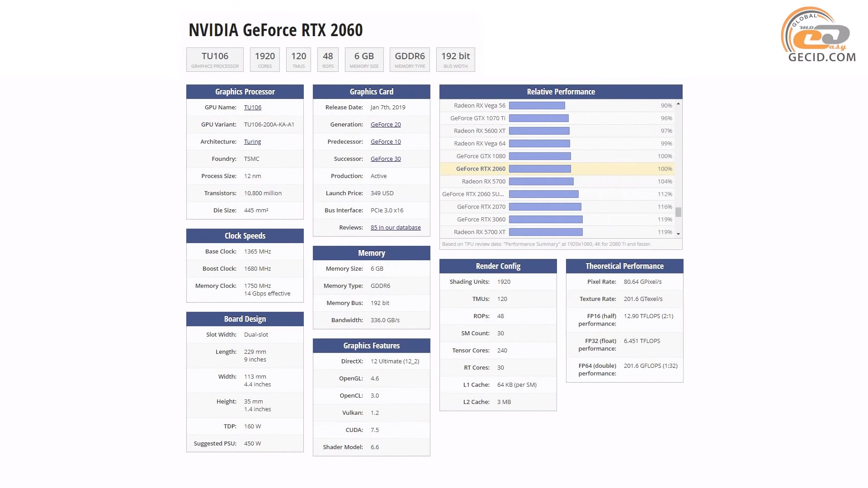868x488 pixels.
Task: Click the Memory section header
Action: point(372,253)
